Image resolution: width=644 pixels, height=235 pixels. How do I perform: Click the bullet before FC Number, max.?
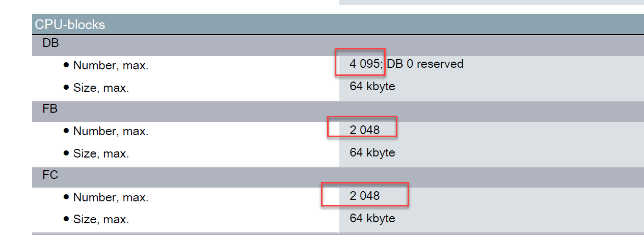click(66, 197)
